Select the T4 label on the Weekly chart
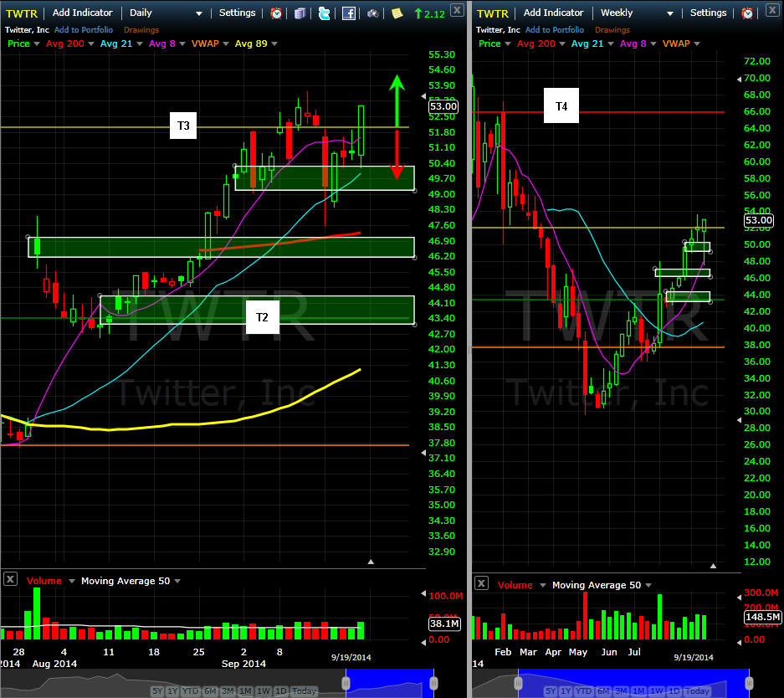This screenshot has height=698, width=784. [561, 106]
